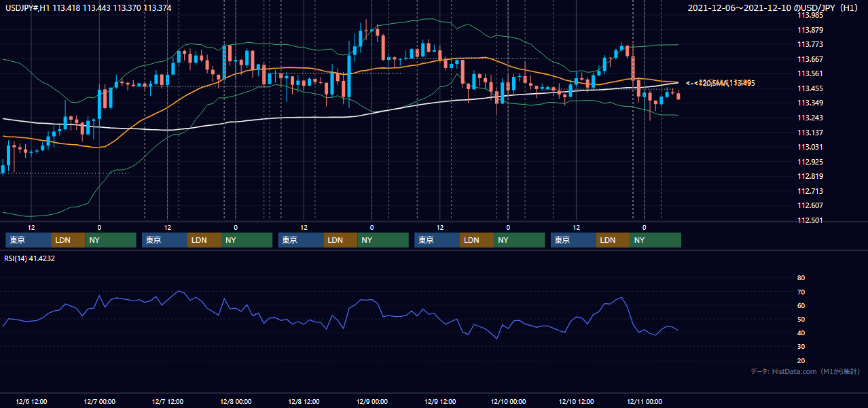Select the 113.031 price axis label

click(810, 147)
